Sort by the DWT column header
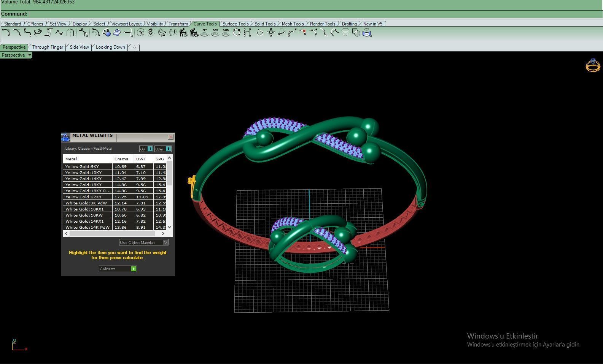The image size is (603, 364). coord(143,159)
